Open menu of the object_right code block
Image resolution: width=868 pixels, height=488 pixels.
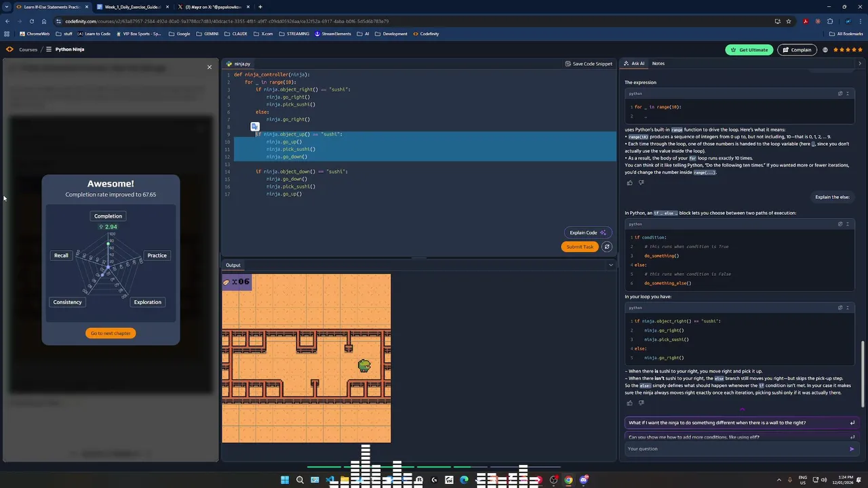pos(847,308)
